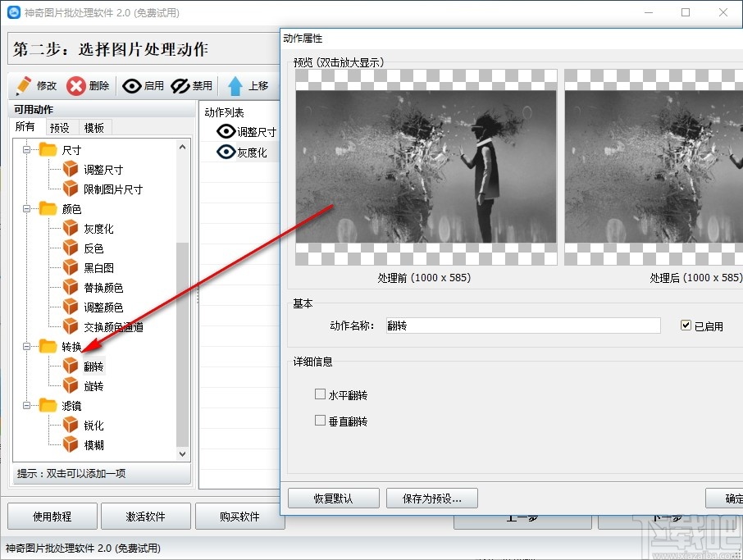This screenshot has height=560, width=743.
Task: Select the 反色 label in the tree
Action: coord(93,248)
